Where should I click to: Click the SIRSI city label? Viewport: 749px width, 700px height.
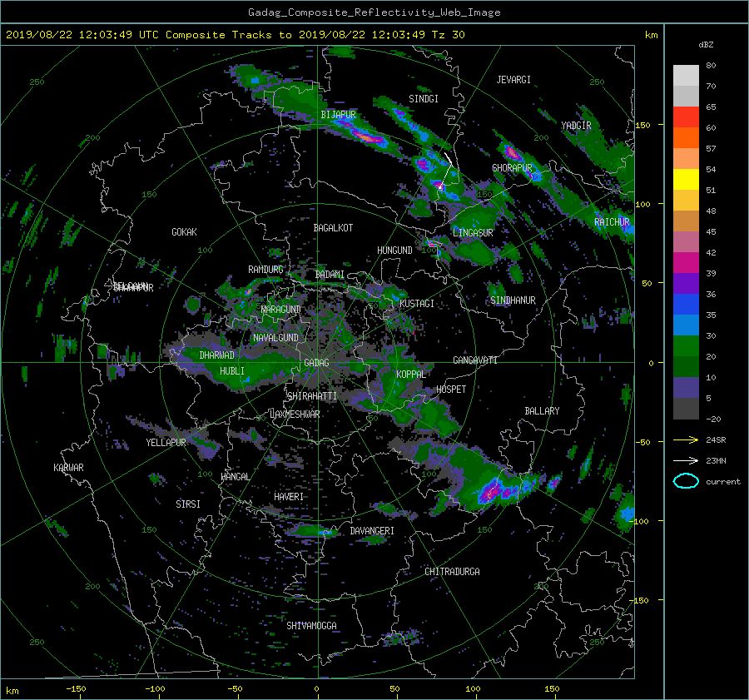point(188,504)
